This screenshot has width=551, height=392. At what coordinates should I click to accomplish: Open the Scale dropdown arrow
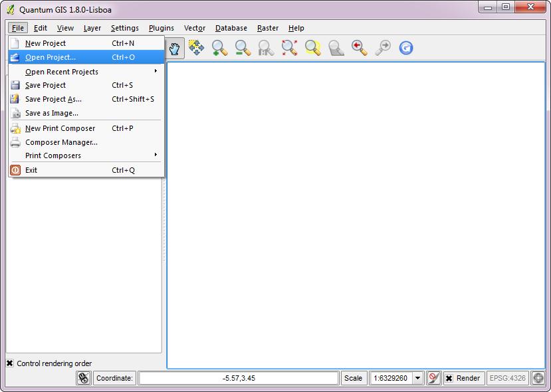417,378
